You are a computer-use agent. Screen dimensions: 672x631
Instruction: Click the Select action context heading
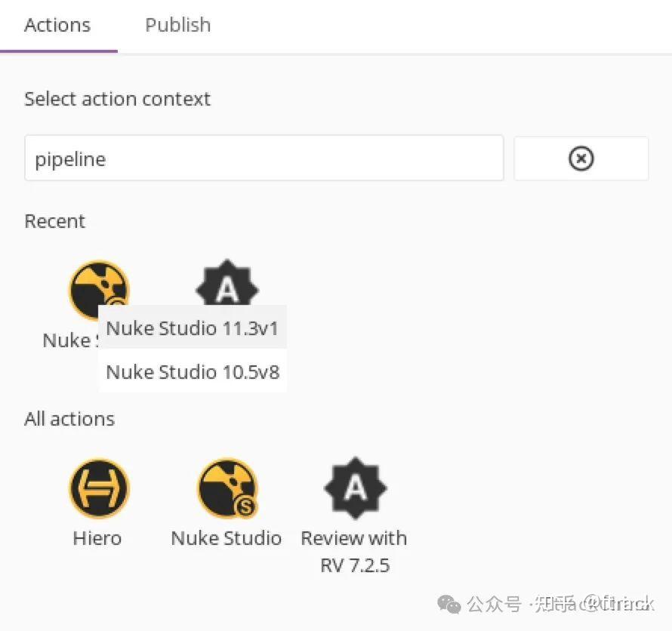click(x=117, y=99)
